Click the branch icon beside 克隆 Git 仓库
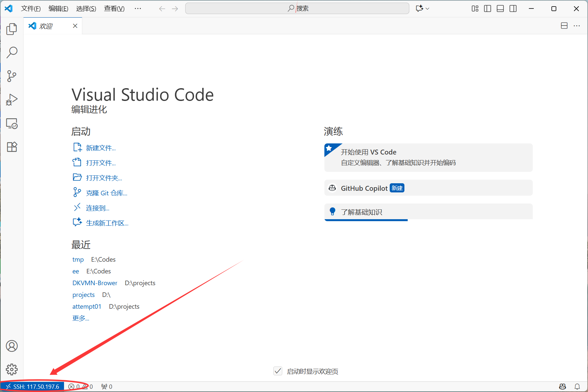 (x=77, y=192)
